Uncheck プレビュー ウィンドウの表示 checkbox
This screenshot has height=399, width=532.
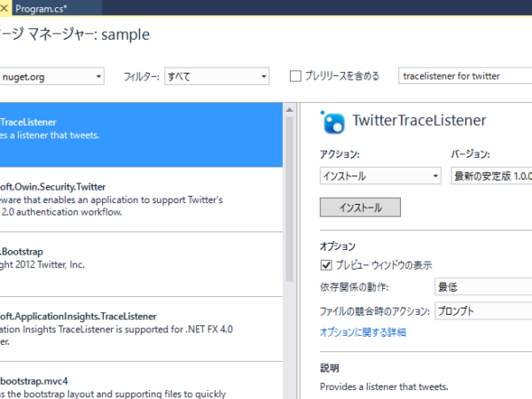(326, 265)
